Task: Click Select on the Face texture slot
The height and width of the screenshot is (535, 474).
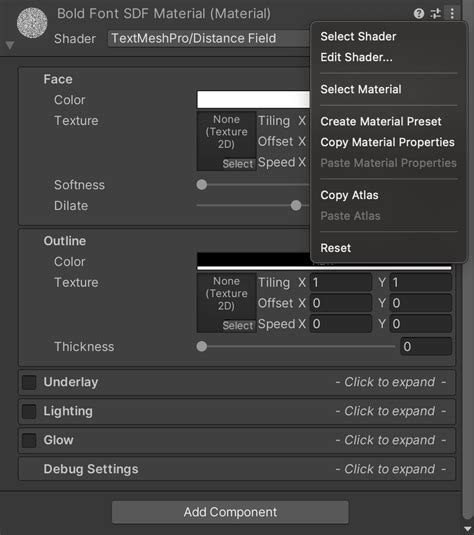Action: pyautogui.click(x=238, y=164)
